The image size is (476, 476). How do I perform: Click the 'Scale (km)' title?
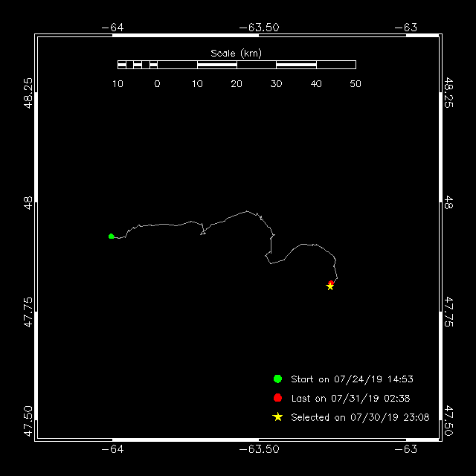[x=237, y=54]
